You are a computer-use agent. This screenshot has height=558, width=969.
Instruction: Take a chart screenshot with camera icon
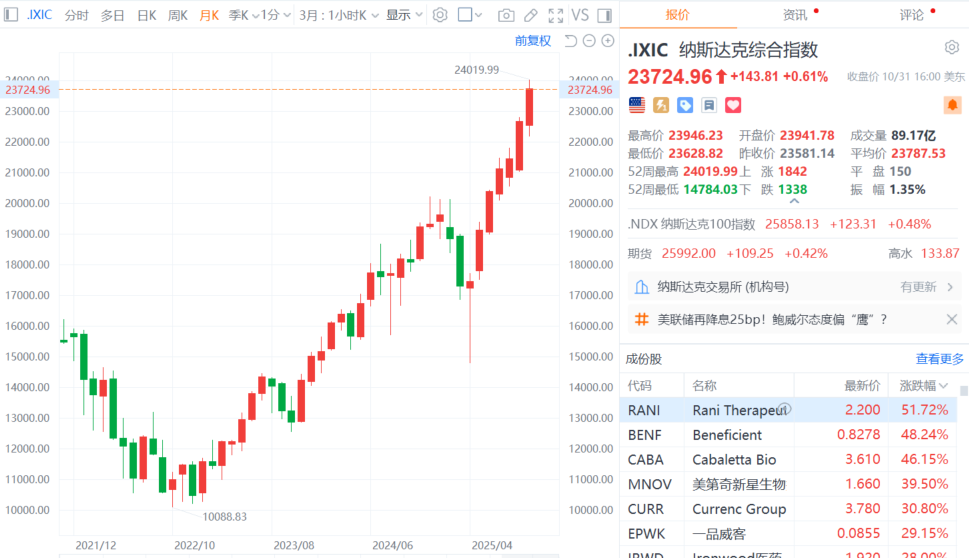(506, 15)
